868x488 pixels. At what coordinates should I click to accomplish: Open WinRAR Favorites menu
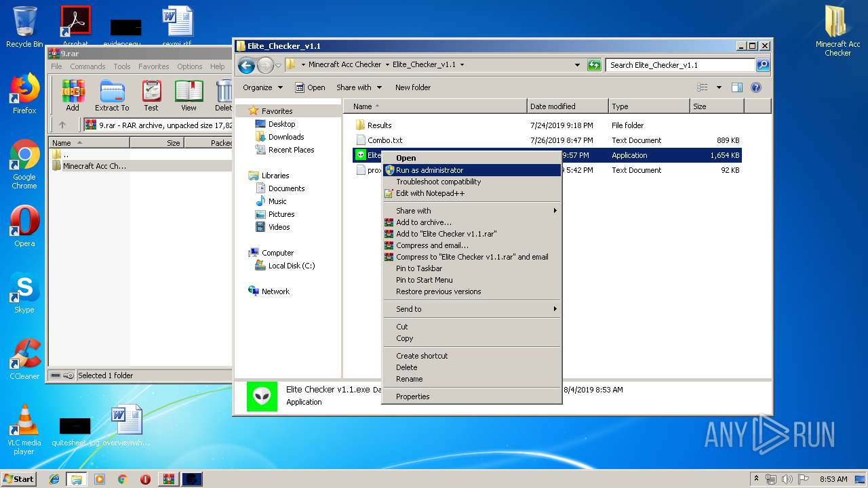coord(154,66)
